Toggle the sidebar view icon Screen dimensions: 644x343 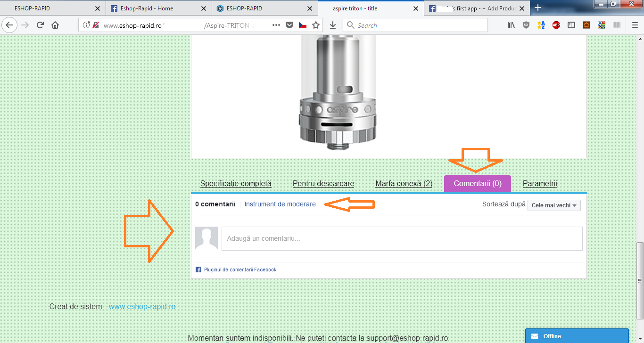pyautogui.click(x=571, y=25)
